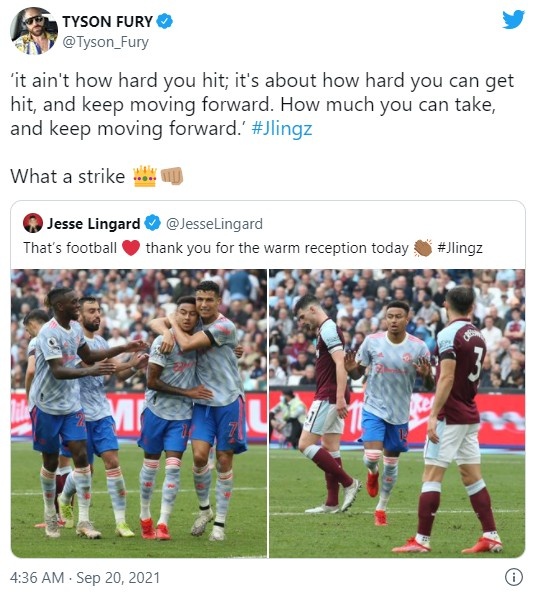Viewport: 537px width, 596px height.
Task: Open the tweet info icon
Action: 513,577
